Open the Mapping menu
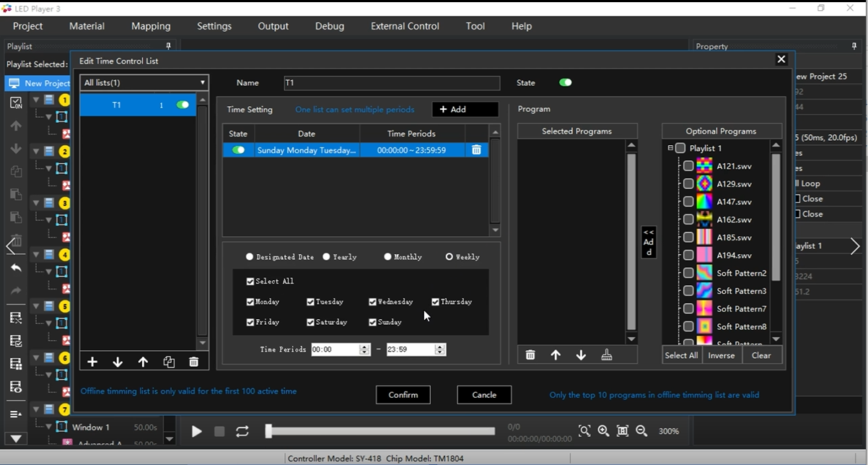The height and width of the screenshot is (465, 868). click(151, 26)
